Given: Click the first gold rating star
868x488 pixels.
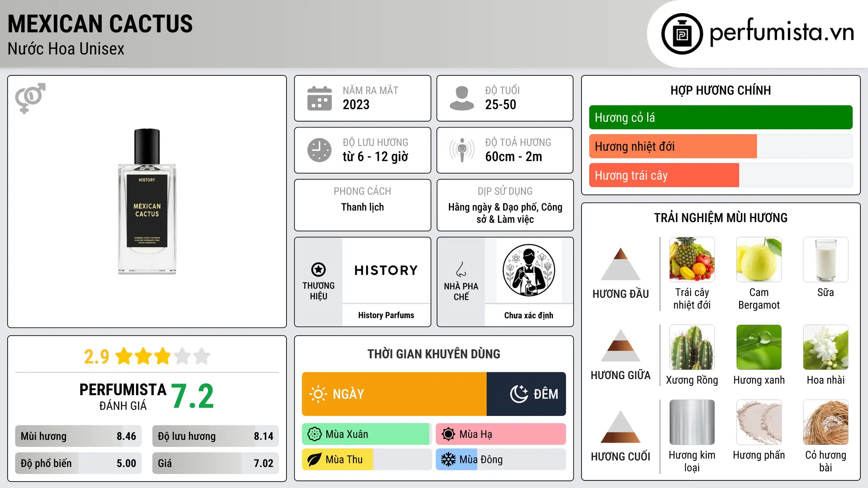Looking at the screenshot, I should pos(124,356).
